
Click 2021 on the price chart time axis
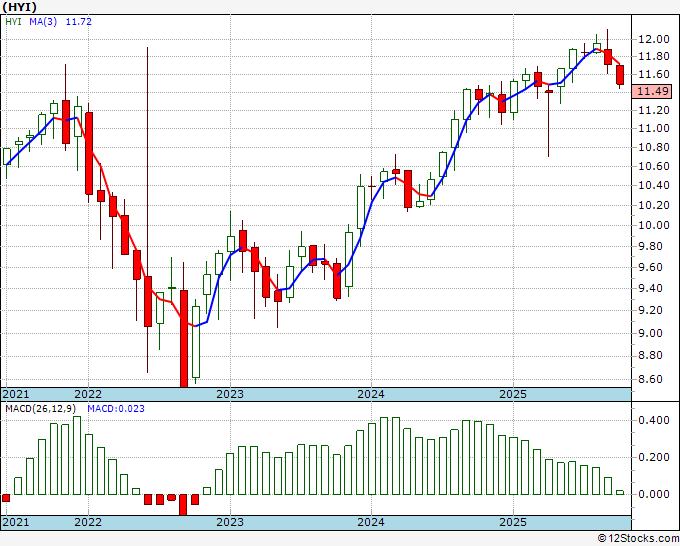coord(16,394)
